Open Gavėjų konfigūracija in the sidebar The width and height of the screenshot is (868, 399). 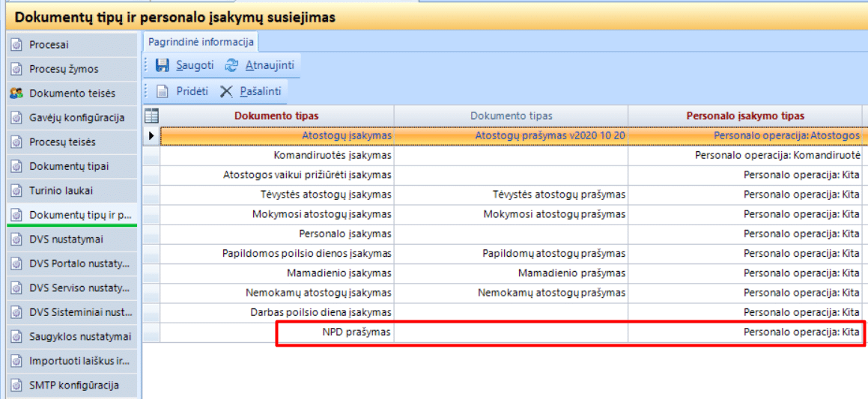tap(76, 118)
